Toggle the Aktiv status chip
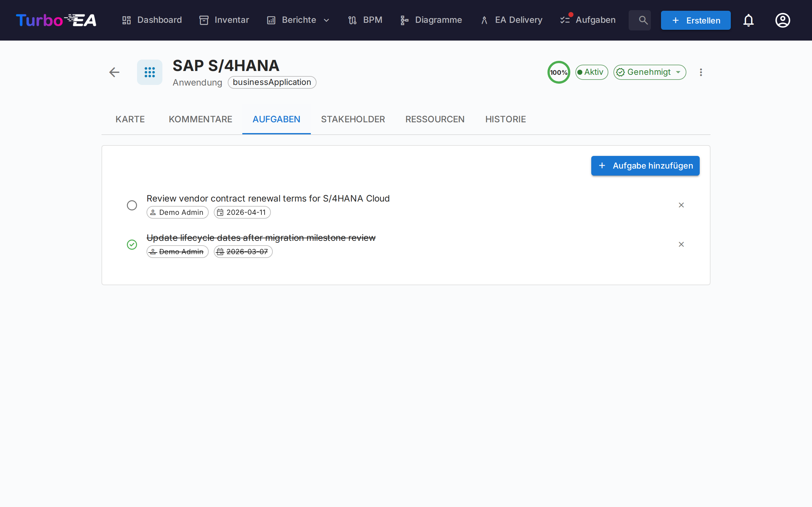Viewport: 812px width, 507px height. coord(591,72)
